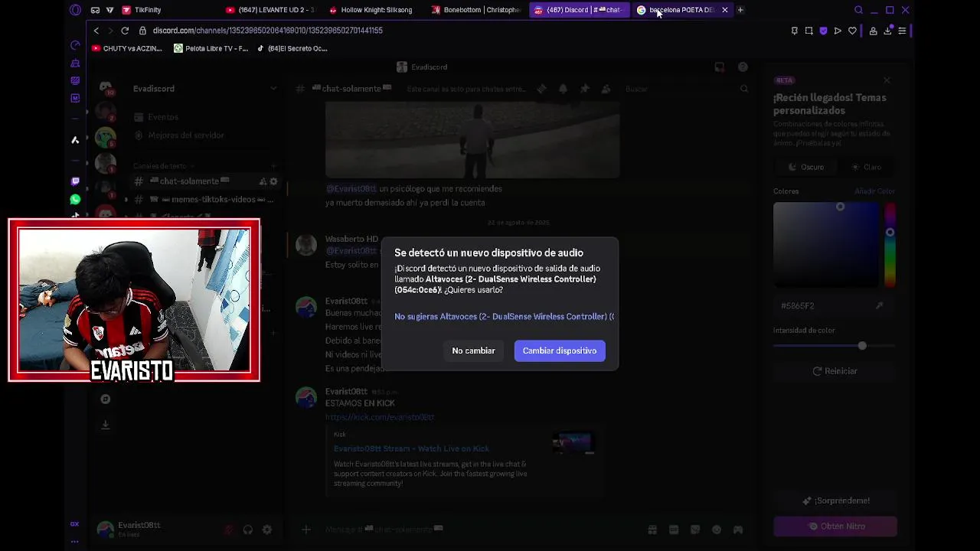
Task: Open the Kick stream link title
Action: [411, 448]
